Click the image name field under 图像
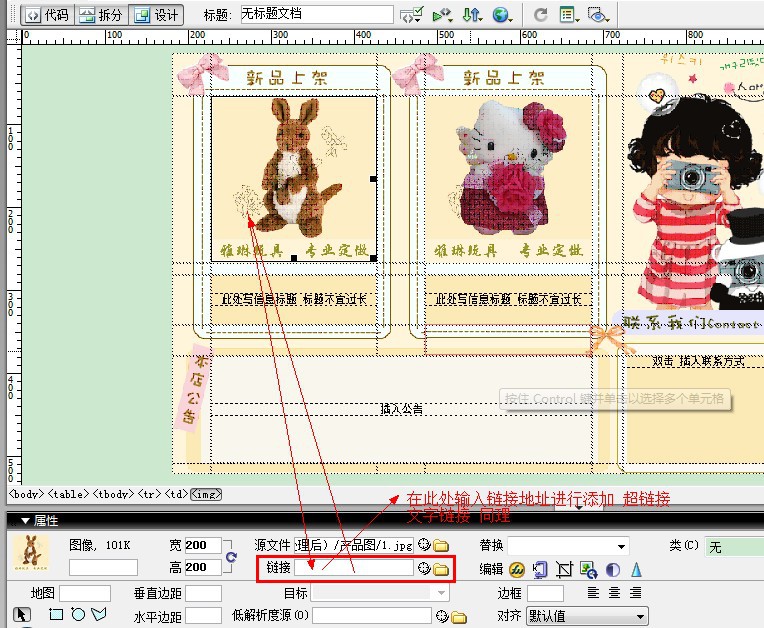Image resolution: width=764 pixels, height=628 pixels. pos(103,568)
